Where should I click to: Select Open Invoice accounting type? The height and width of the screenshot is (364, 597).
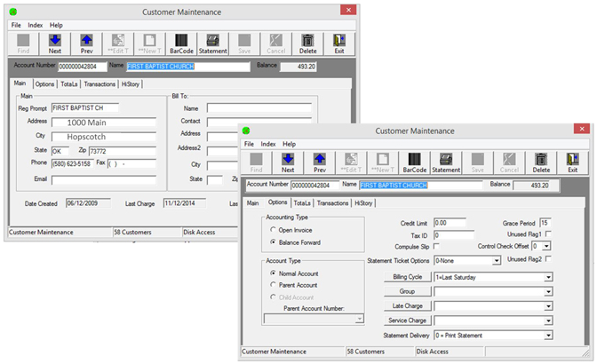[273, 230]
